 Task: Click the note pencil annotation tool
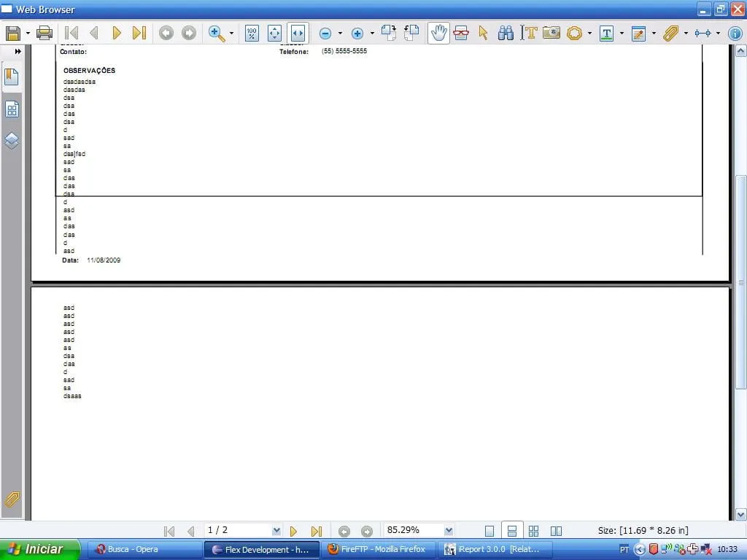tap(638, 34)
